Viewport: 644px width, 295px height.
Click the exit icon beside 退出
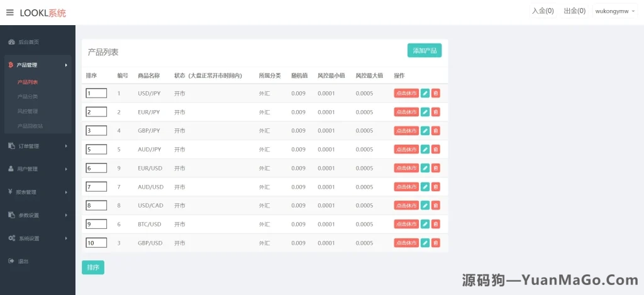pos(11,261)
